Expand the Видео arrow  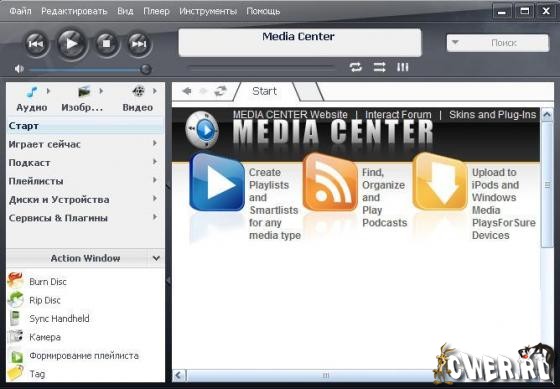coord(155,91)
